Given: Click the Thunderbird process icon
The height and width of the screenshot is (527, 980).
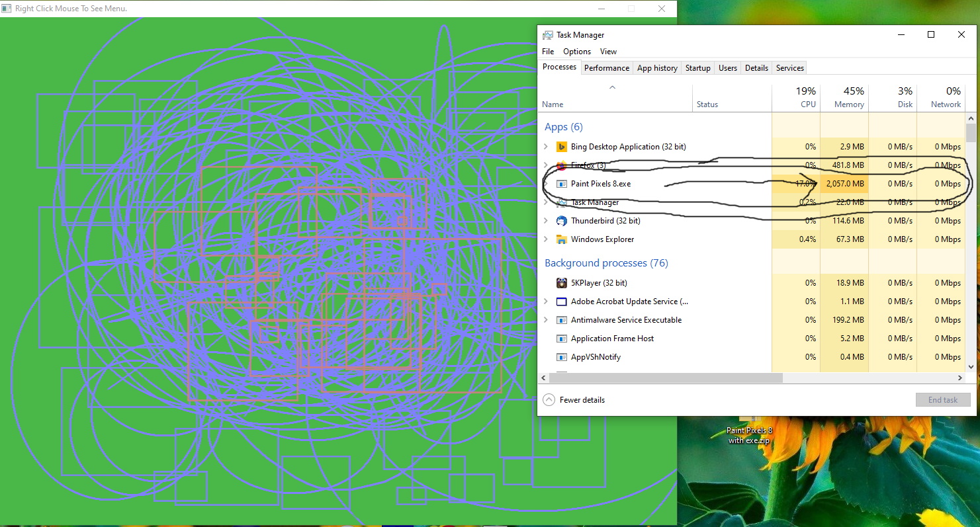Looking at the screenshot, I should pos(561,221).
